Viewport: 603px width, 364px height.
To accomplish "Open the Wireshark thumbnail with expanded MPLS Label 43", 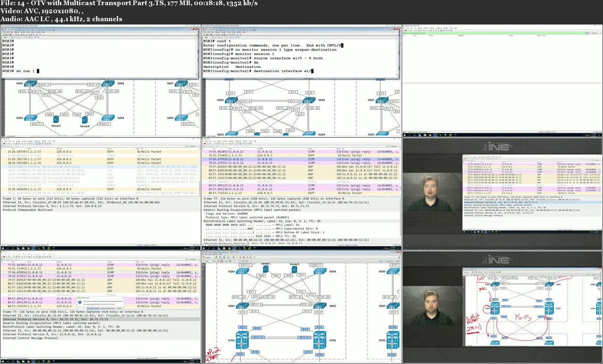I will [x=301, y=194].
